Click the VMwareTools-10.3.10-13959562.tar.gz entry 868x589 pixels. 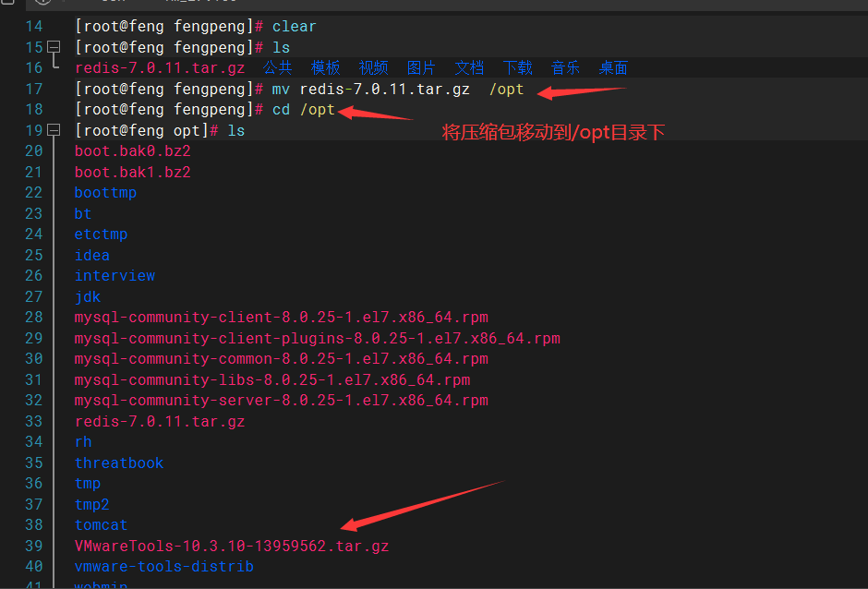coord(232,546)
